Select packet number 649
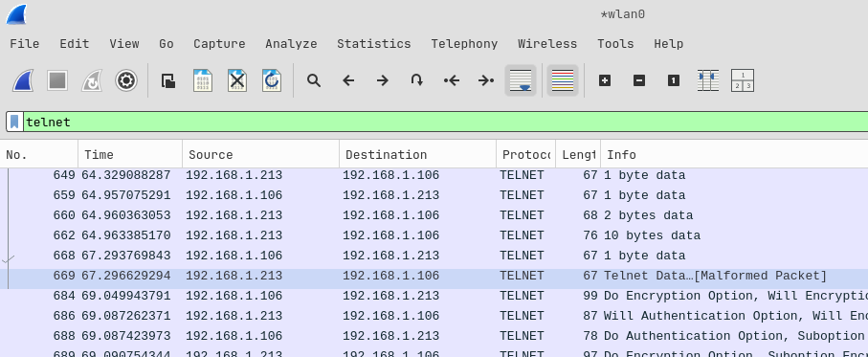This screenshot has width=868, height=357. (434, 175)
